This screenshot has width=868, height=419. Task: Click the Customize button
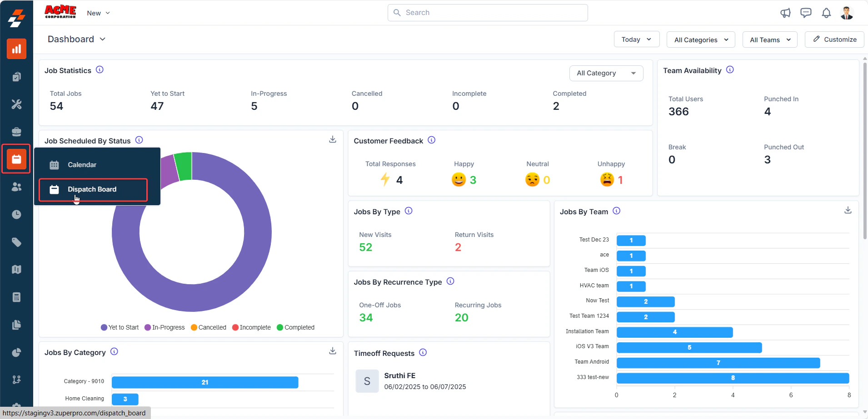click(834, 39)
